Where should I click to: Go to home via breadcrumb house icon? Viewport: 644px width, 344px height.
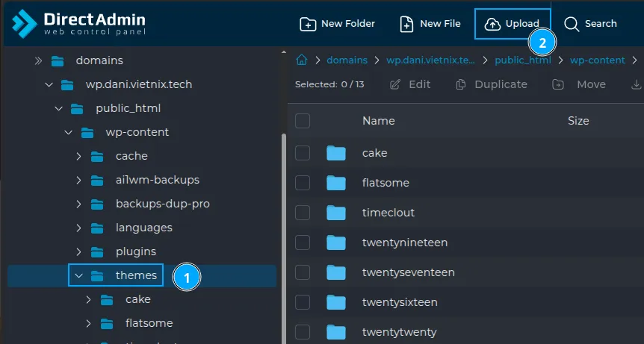tap(302, 60)
